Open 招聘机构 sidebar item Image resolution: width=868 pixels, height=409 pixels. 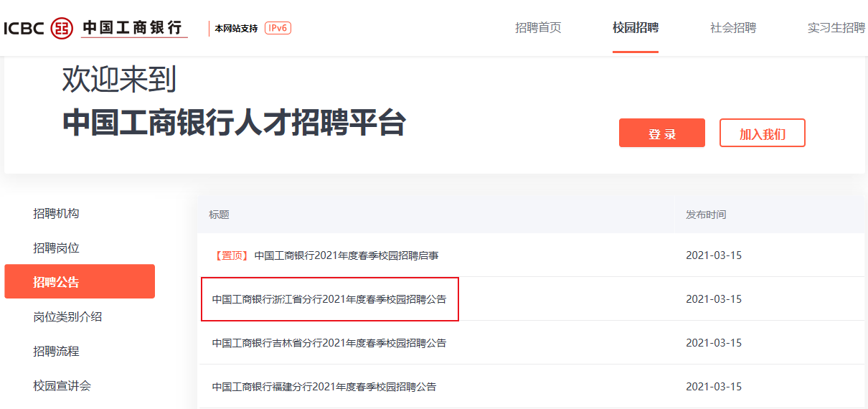[x=56, y=213]
